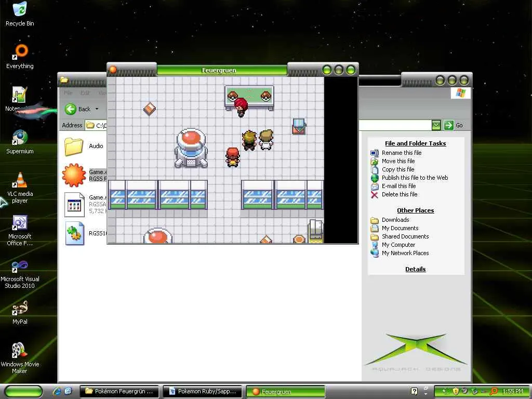Launch the Supermium browser shortcut
The image size is (532, 399).
click(x=20, y=142)
